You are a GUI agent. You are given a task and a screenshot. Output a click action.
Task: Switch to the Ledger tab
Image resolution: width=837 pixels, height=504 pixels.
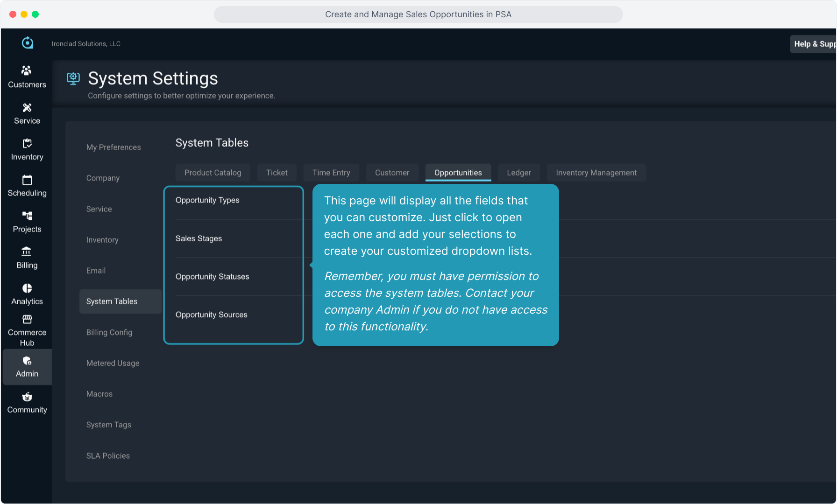point(518,173)
